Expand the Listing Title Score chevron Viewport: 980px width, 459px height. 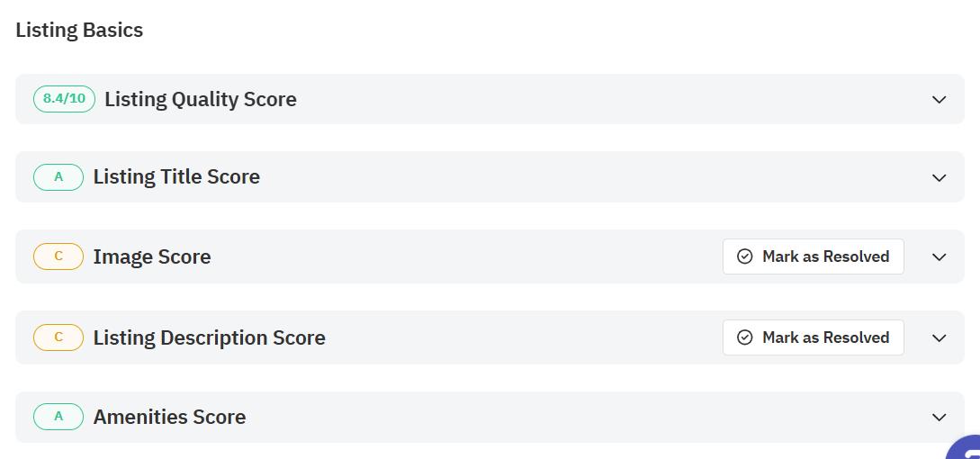[940, 177]
